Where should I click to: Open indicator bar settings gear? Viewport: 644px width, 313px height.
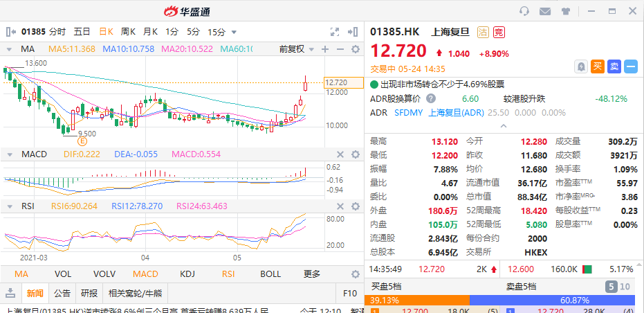pos(356,274)
